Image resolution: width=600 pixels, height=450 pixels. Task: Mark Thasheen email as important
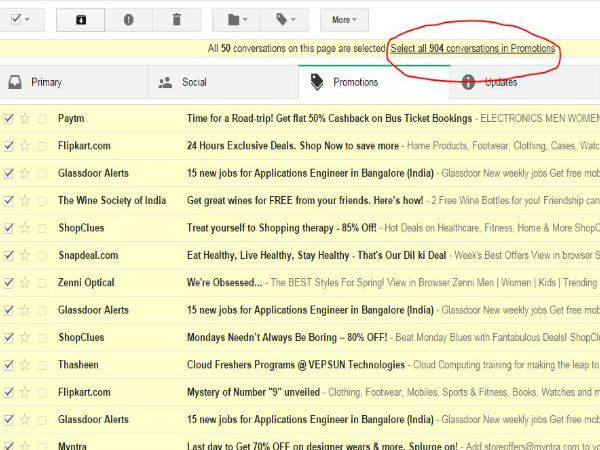pos(42,365)
